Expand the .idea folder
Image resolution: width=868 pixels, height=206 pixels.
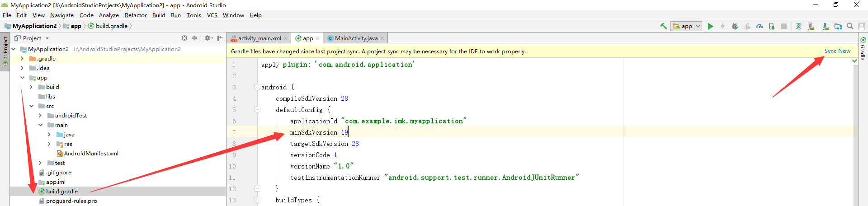22,68
